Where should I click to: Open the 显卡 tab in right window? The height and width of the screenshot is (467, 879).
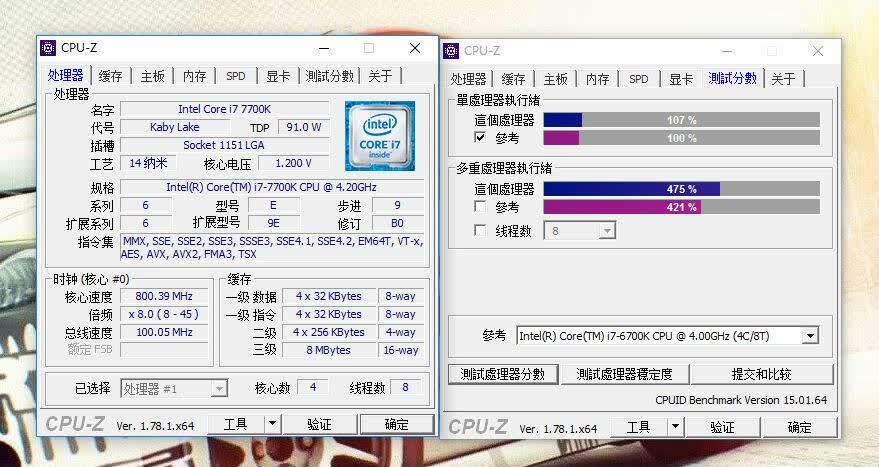tap(681, 79)
